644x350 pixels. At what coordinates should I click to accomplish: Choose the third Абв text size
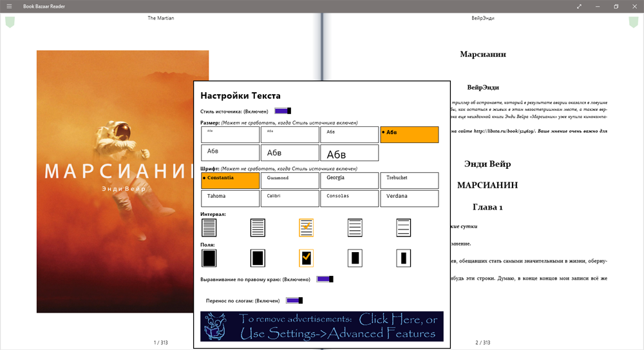(350, 135)
